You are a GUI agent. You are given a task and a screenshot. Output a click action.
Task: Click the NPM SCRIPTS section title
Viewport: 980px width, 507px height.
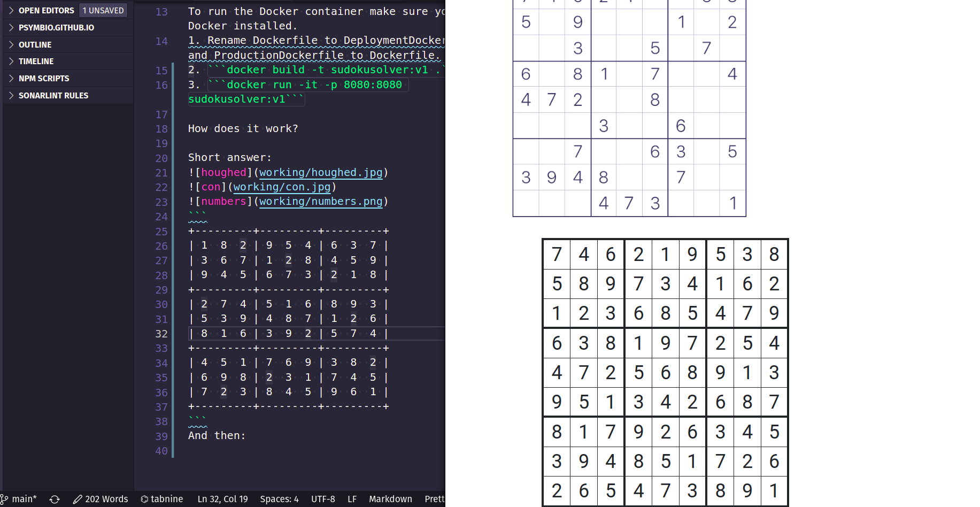[x=44, y=78]
